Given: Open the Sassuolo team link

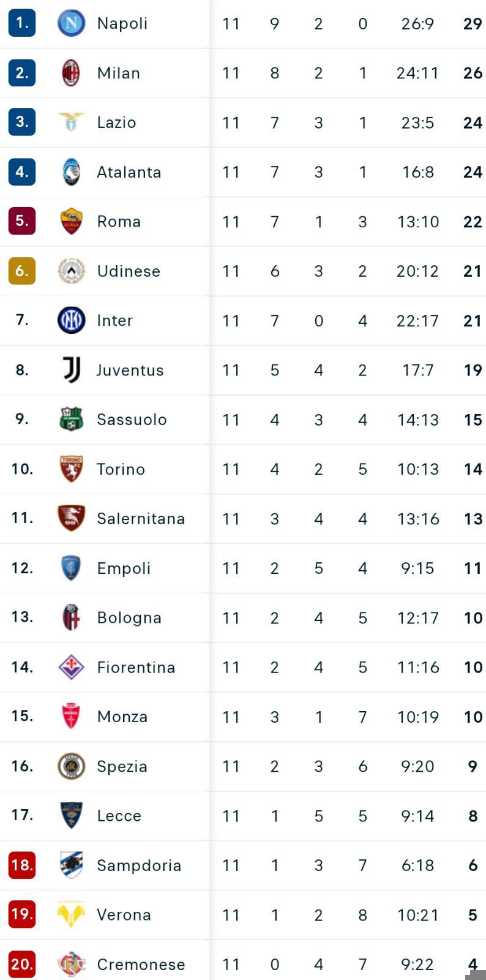Looking at the screenshot, I should (132, 420).
